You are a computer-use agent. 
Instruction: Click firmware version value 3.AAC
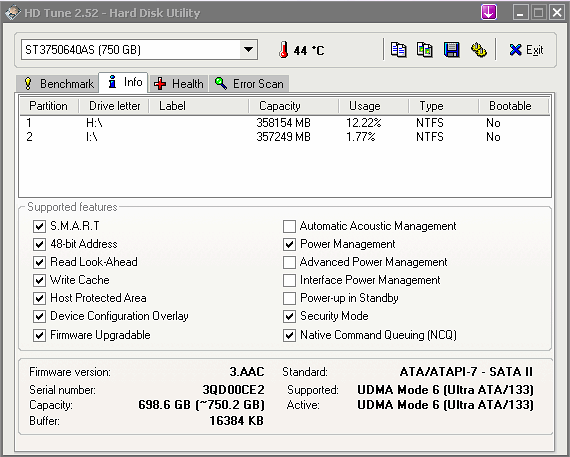tap(246, 372)
